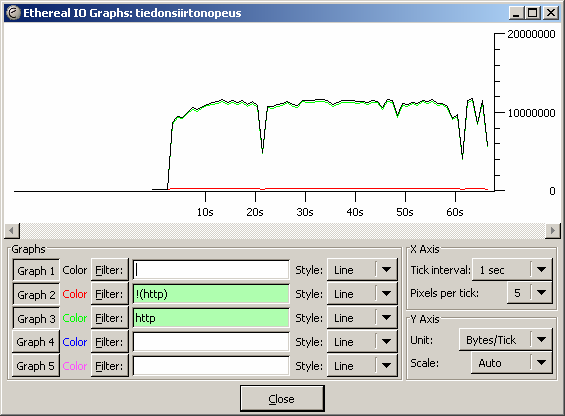This screenshot has height=416, width=565.
Task: Click the graph scrollbar right arrow
Action: [553, 230]
